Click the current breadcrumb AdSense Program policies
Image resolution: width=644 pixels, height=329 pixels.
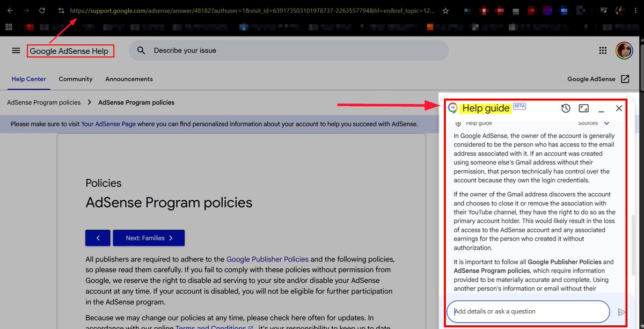tap(136, 103)
